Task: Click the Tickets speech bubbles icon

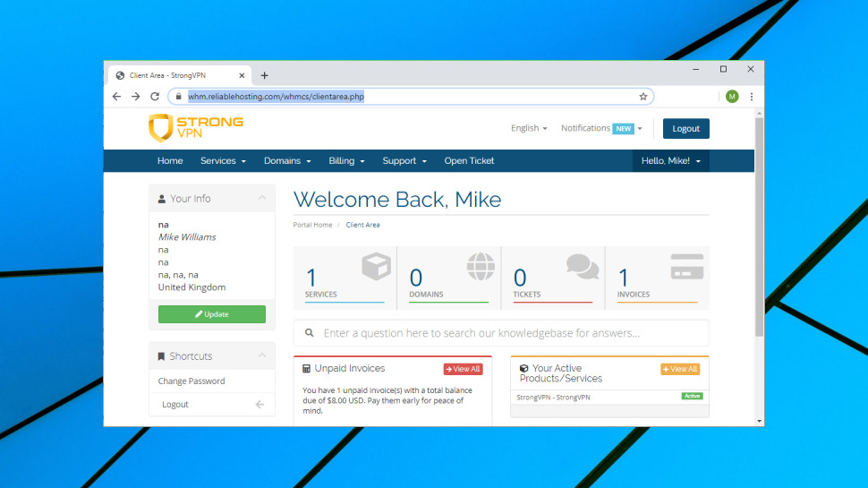Action: point(583,267)
